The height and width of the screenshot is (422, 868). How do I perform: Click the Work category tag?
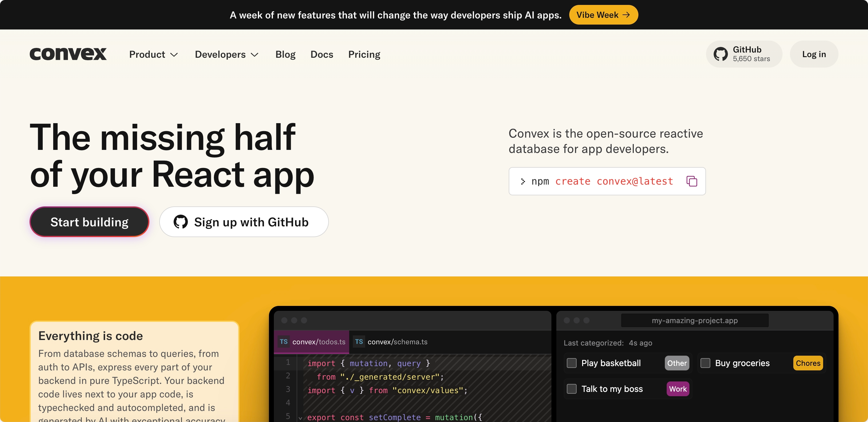coord(678,389)
